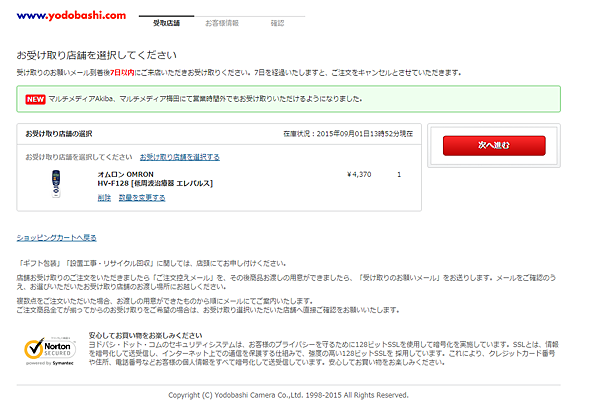Select the お客様情報 step tab
Viewport: 600px width, 417px height.
222,23
